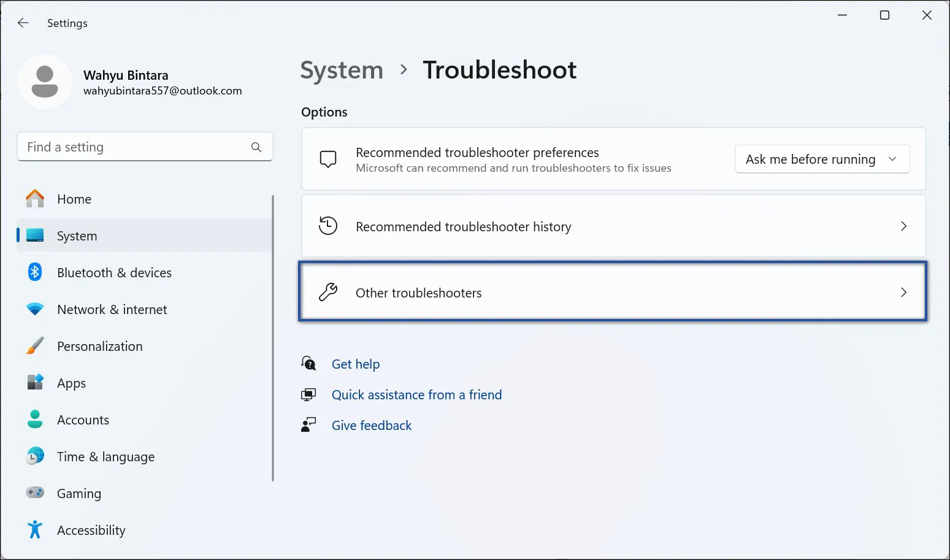950x560 pixels.
Task: Open the Ask me before running dropdown
Action: pyautogui.click(x=822, y=159)
